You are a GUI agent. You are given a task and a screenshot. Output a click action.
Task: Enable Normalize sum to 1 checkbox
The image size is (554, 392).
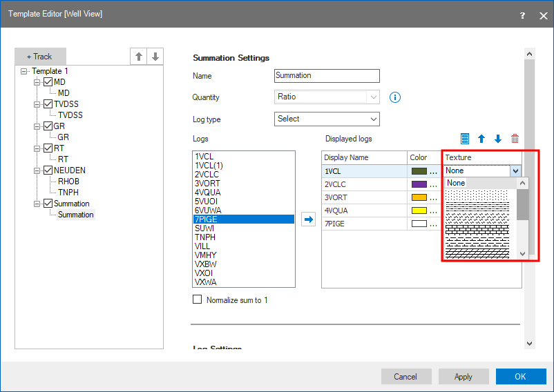198,300
